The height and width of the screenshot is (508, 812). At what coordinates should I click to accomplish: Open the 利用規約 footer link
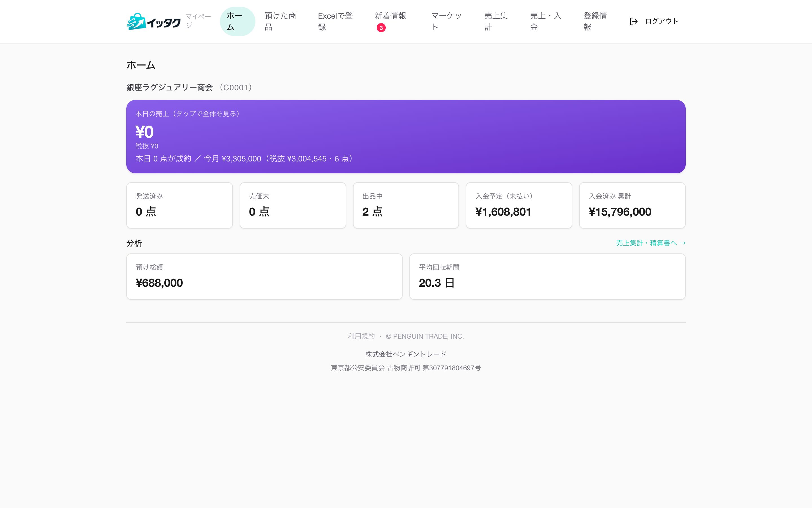[361, 336]
